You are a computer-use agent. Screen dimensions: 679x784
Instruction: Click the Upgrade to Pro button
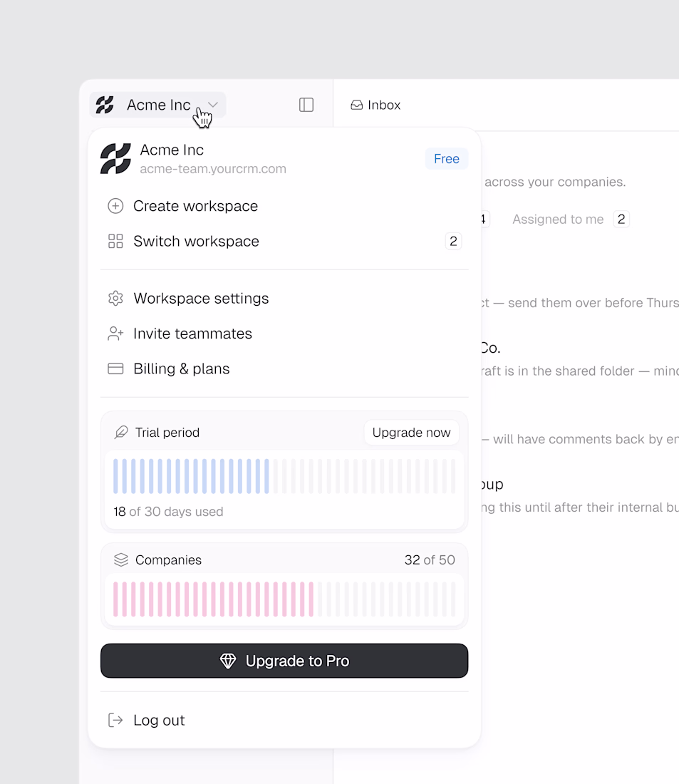(x=284, y=661)
